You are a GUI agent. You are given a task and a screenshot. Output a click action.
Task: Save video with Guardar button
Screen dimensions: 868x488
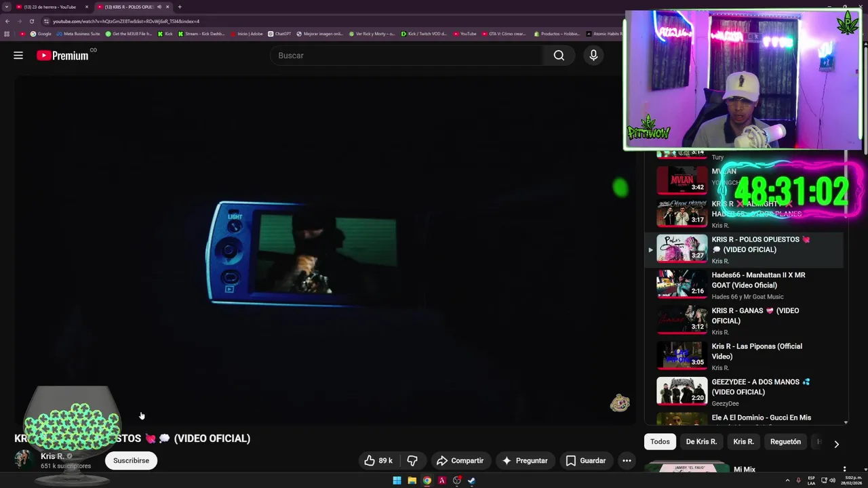pos(586,461)
